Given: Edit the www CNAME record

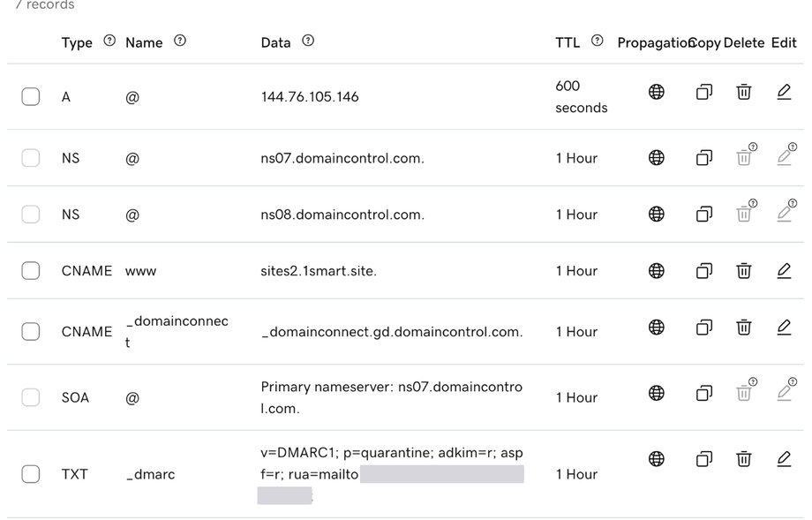Looking at the screenshot, I should (784, 271).
